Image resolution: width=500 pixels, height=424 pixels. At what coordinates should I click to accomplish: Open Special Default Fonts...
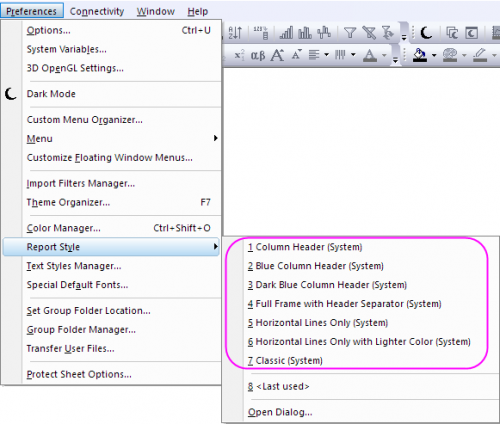pyautogui.click(x=112, y=285)
